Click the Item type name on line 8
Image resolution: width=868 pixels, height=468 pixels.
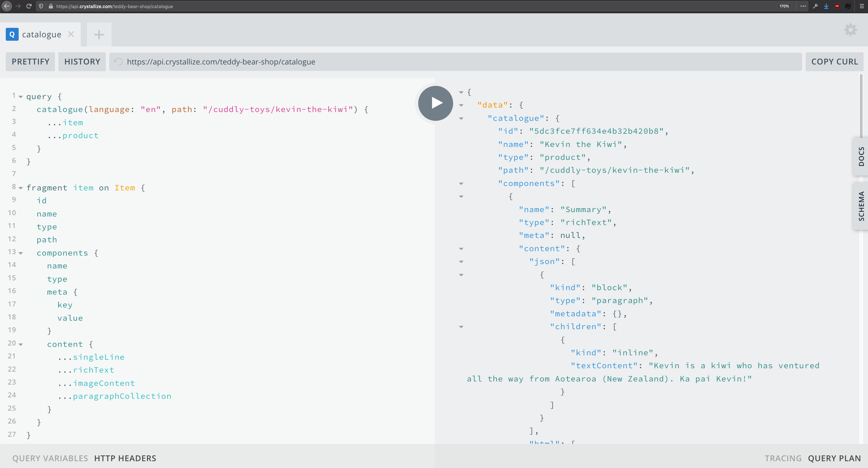pos(125,188)
